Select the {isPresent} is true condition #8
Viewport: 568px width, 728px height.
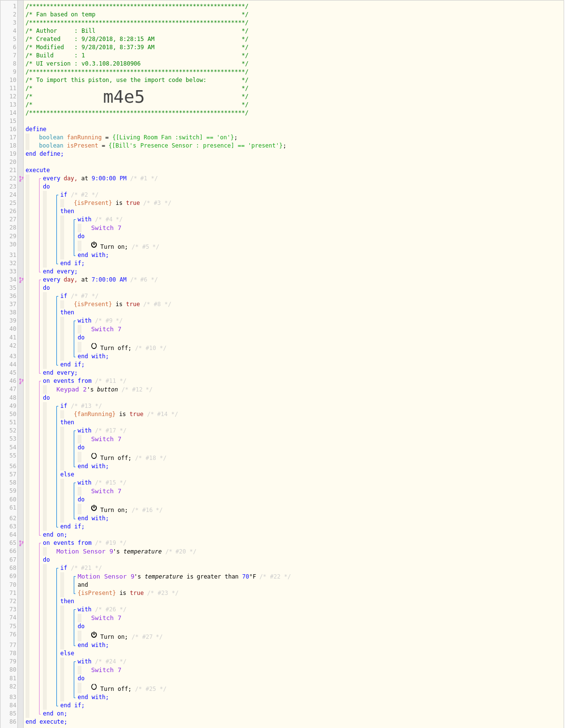point(107,304)
